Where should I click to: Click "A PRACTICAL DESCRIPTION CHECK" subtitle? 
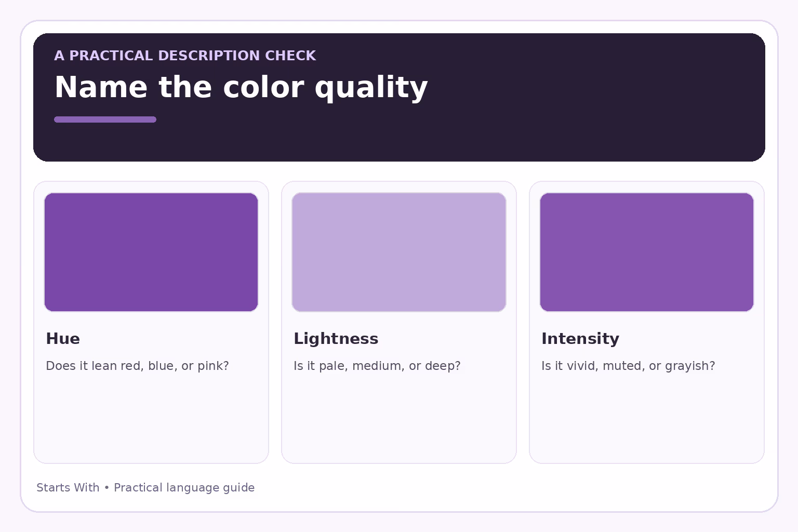(185, 56)
